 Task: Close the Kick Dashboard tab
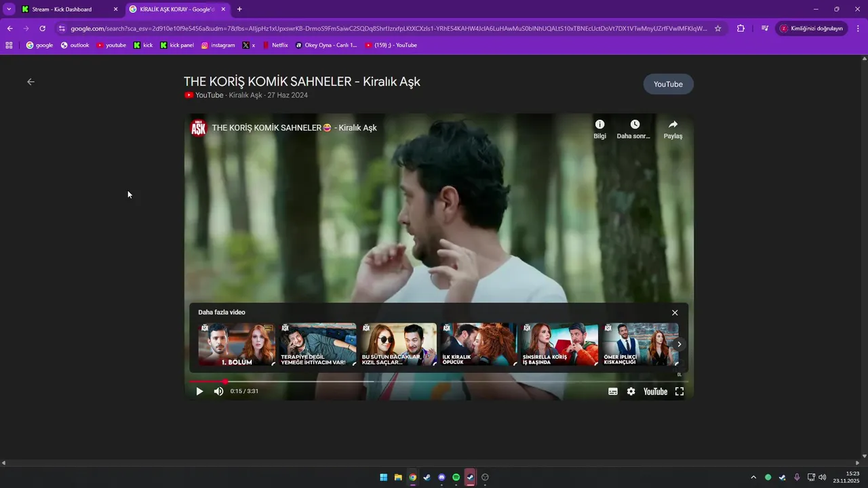click(115, 9)
